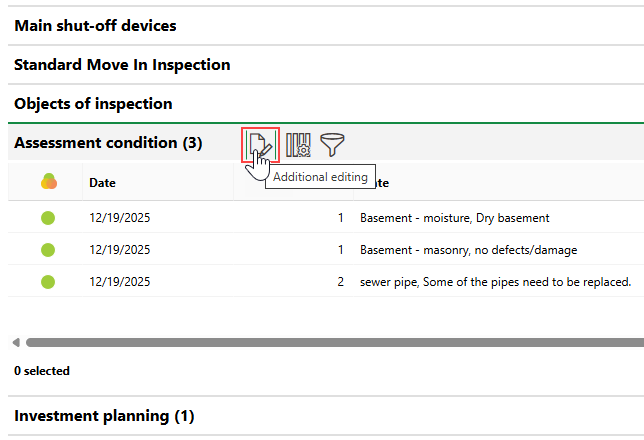Viewport: 644px width, 440px height.
Task: Click the filter funnel icon
Action: (332, 145)
